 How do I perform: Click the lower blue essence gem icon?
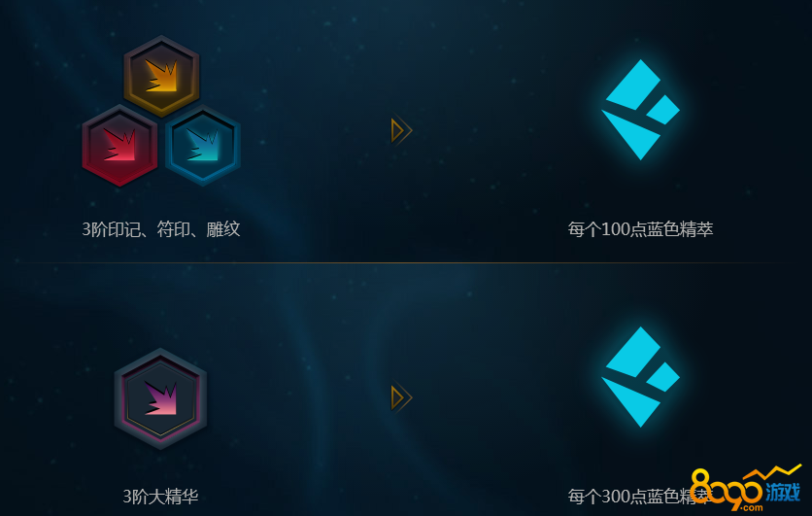[x=641, y=377]
